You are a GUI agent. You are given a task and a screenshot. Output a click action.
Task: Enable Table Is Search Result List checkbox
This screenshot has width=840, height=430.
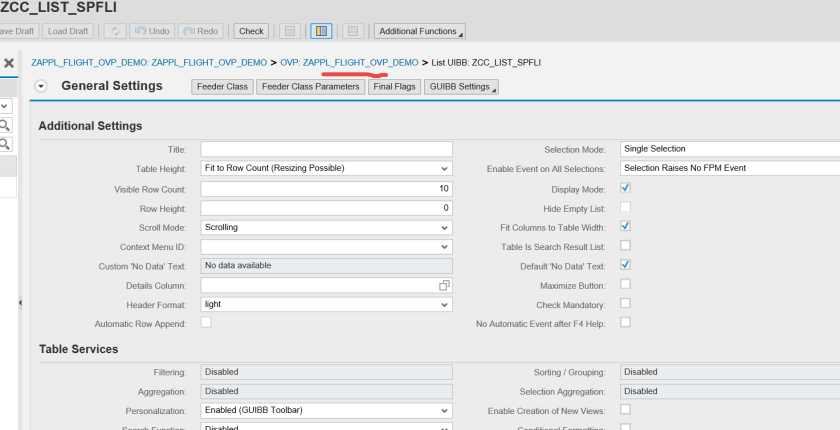coord(625,245)
